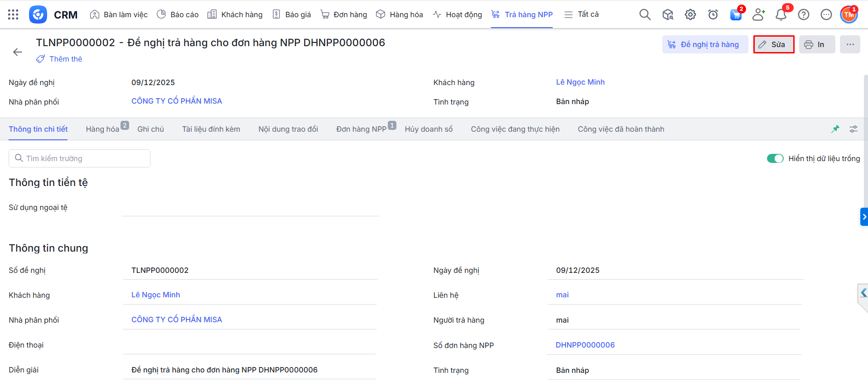Click the back arrow icon
This screenshot has height=391, width=868.
18,52
